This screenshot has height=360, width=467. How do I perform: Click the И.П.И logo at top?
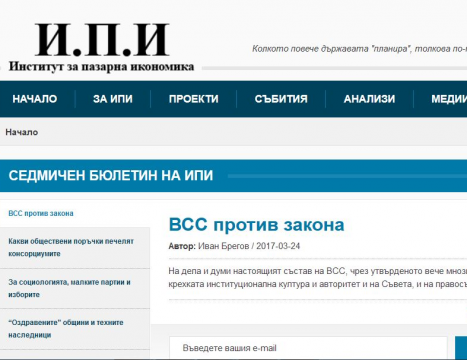pyautogui.click(x=102, y=40)
